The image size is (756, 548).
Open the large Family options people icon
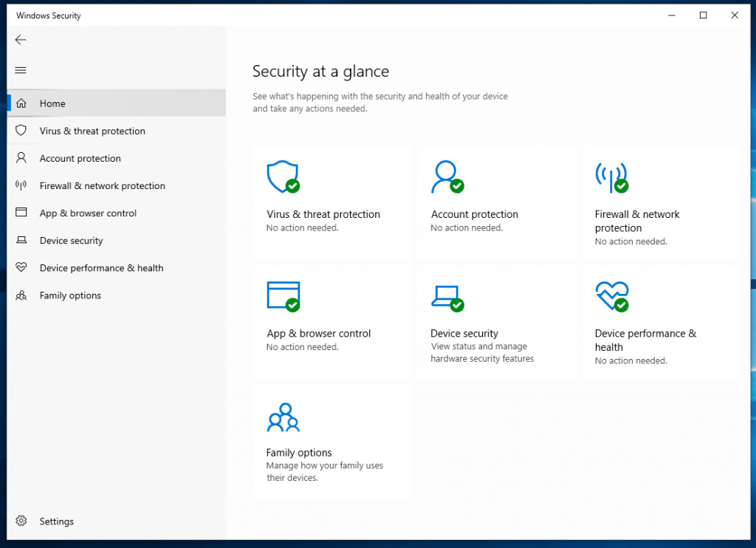coord(283,417)
